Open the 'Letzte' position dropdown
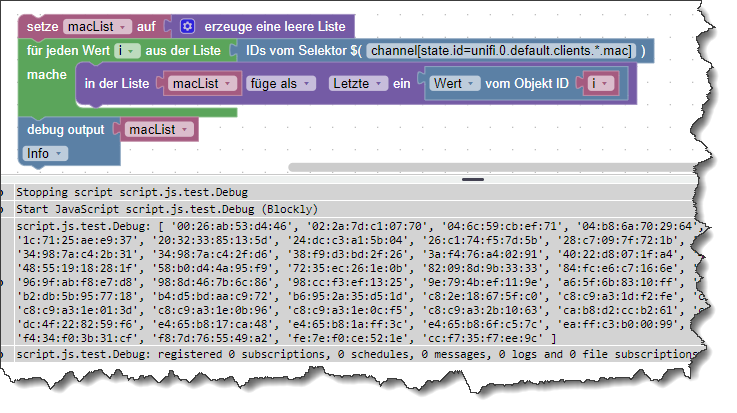This screenshot has width=737, height=413. click(x=358, y=84)
